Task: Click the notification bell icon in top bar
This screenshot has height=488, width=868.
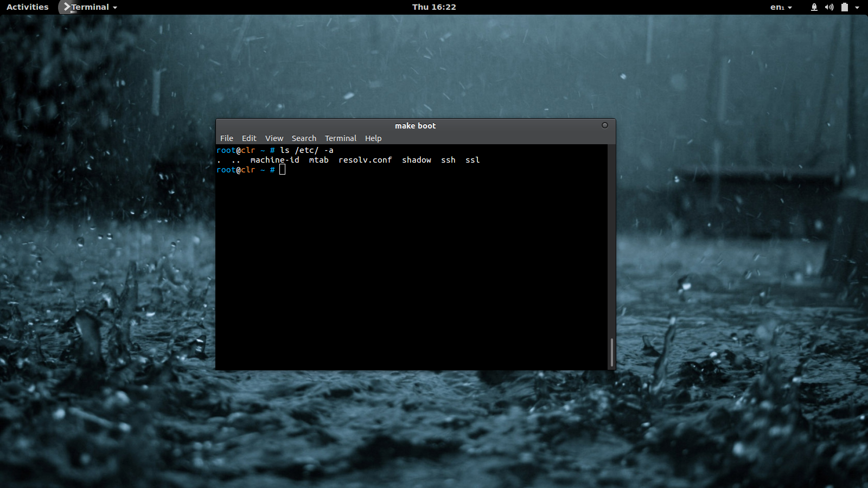Action: pos(814,7)
